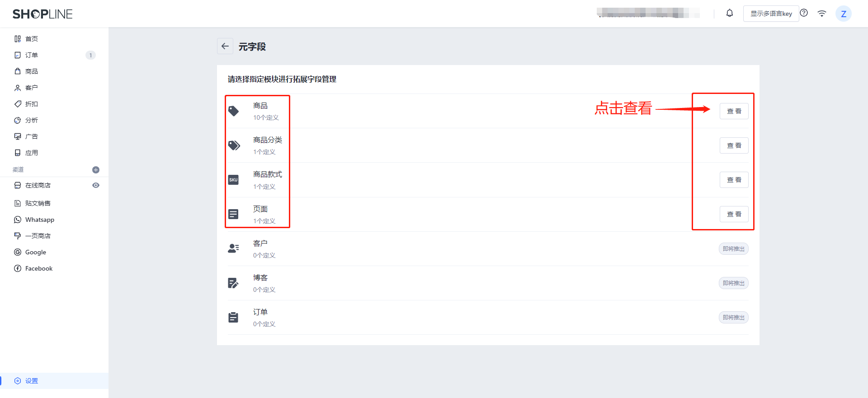Click the SKU icon for 商品款式

233,180
